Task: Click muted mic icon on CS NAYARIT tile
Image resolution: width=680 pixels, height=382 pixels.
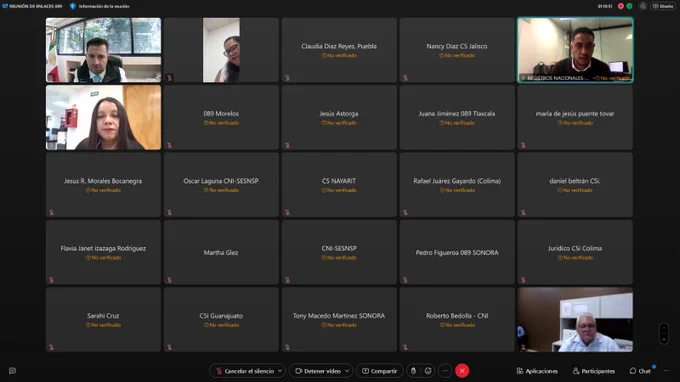Action: click(x=287, y=212)
